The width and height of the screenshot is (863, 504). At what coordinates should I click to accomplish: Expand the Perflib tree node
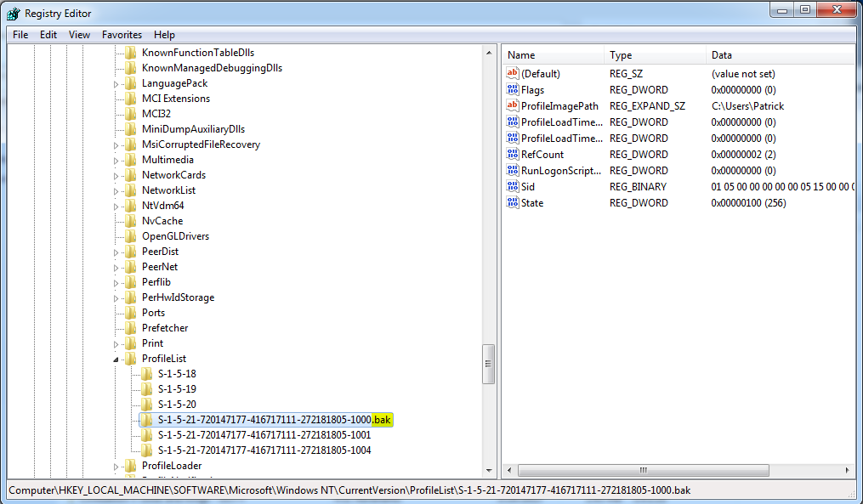[116, 283]
